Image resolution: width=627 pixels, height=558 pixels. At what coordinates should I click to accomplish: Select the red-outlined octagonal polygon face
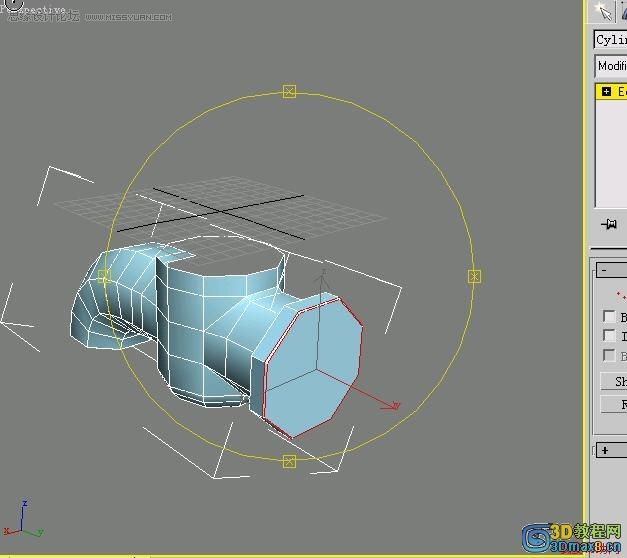313,368
